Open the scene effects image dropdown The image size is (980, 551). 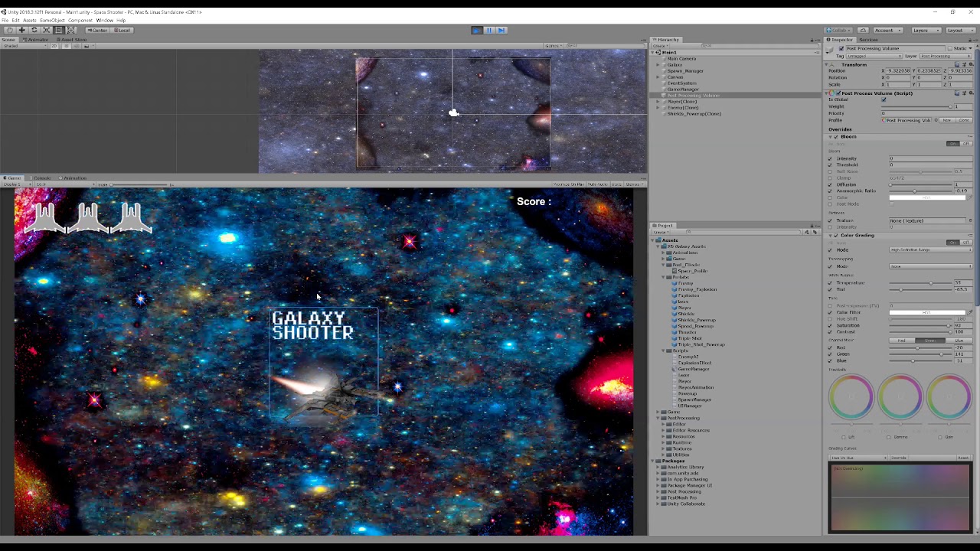[90, 46]
